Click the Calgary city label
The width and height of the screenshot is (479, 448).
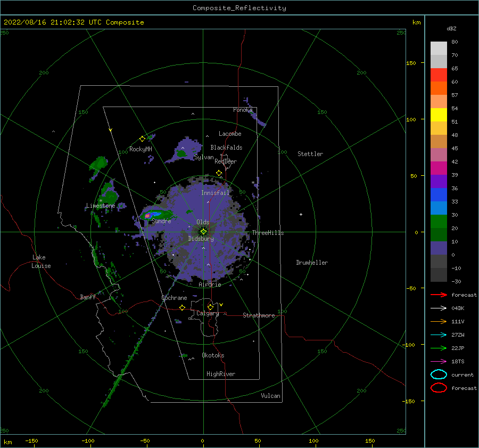point(208,313)
